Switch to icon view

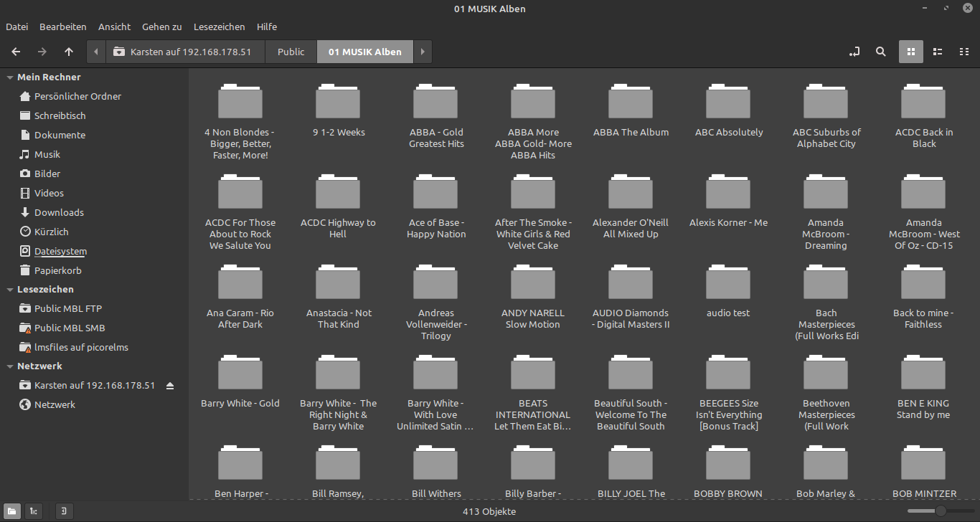tap(911, 52)
